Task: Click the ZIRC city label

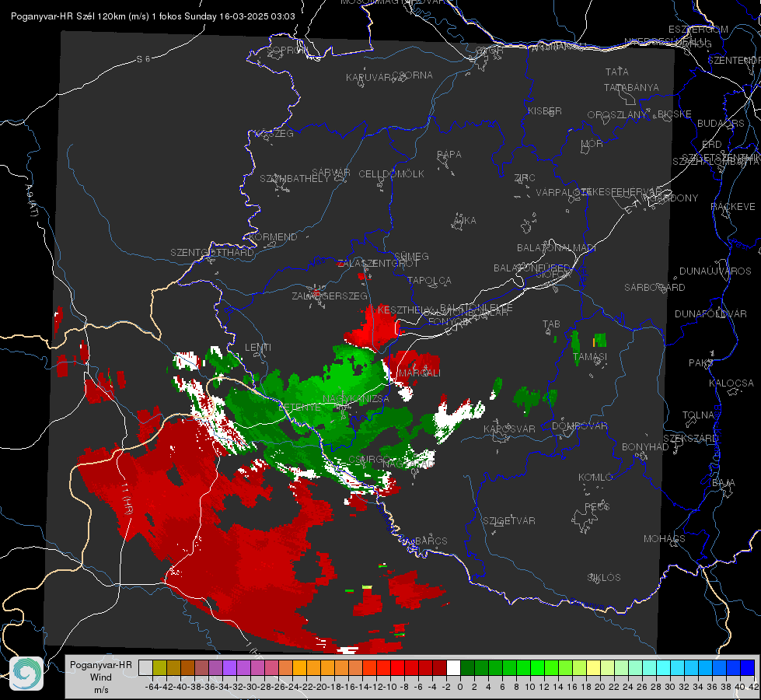Action: tap(525, 178)
